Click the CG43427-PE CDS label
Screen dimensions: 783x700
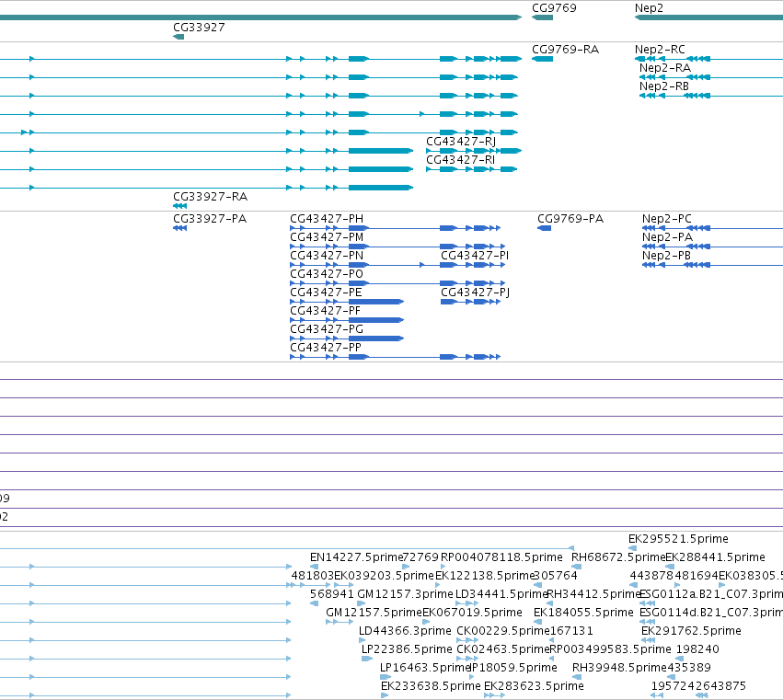[x=326, y=293]
